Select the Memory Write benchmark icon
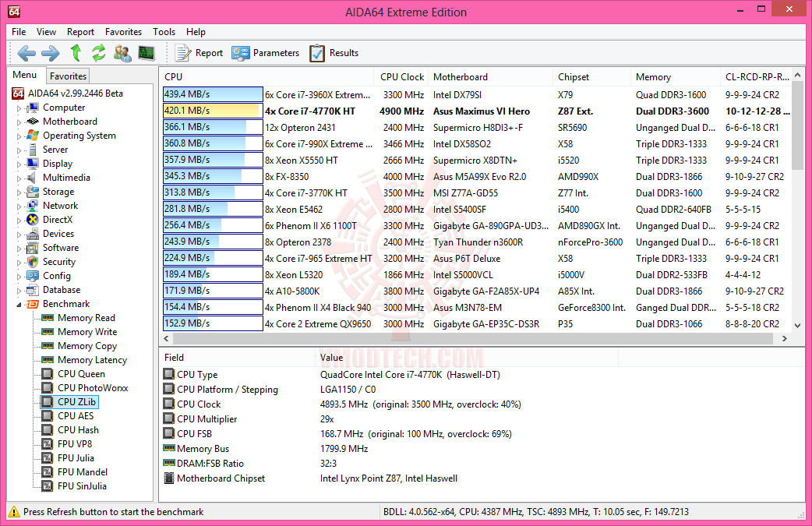812x526 pixels. click(48, 331)
